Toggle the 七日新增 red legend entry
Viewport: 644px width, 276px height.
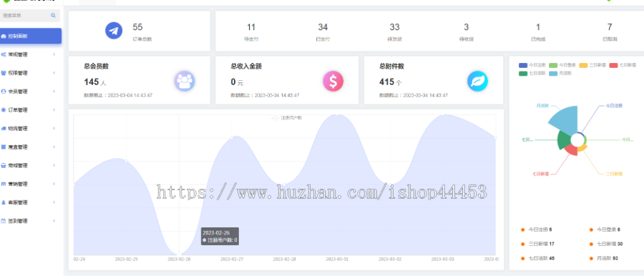pyautogui.click(x=623, y=65)
